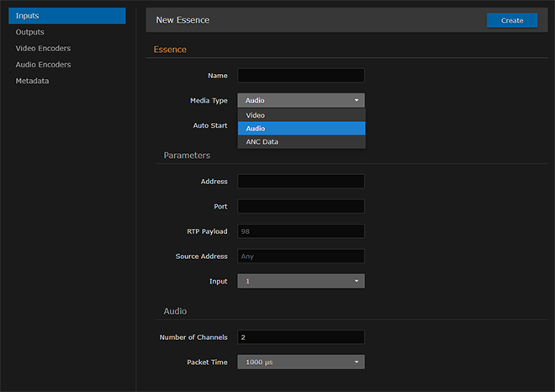The width and height of the screenshot is (555, 392).
Task: Open the Metadata sidebar item
Action: 32,81
